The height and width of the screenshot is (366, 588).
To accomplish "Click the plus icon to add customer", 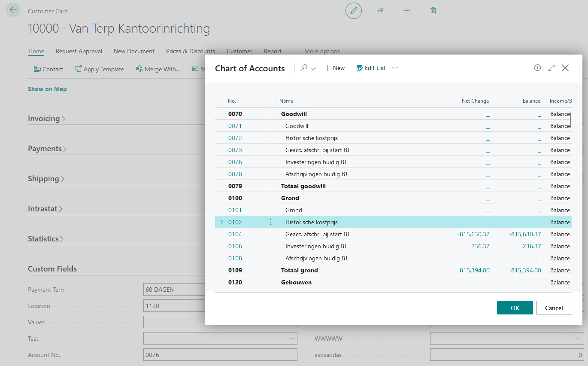I will pyautogui.click(x=407, y=11).
